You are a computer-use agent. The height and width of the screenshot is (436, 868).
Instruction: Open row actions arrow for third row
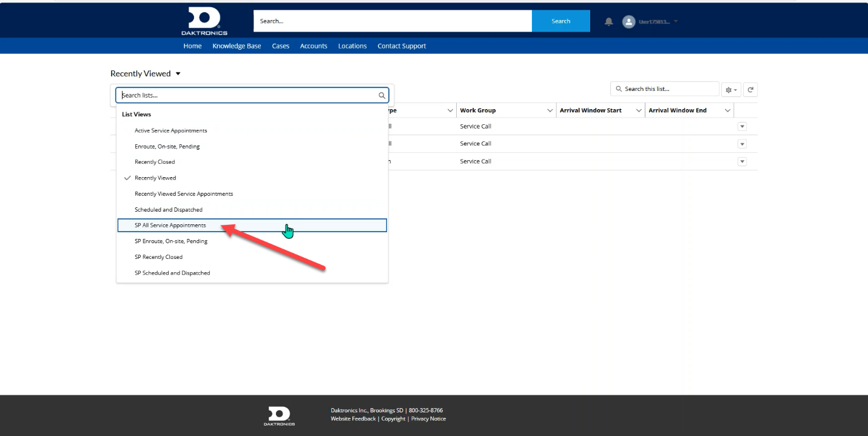(x=742, y=162)
